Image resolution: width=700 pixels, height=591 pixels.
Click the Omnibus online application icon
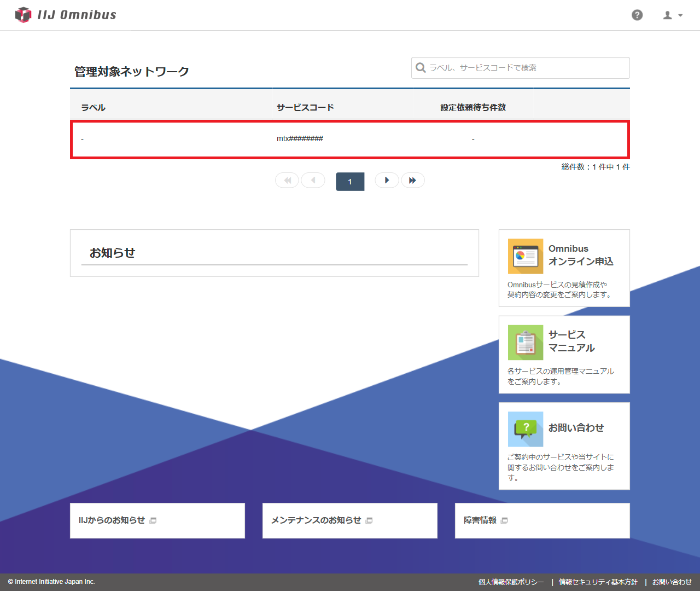click(525, 256)
